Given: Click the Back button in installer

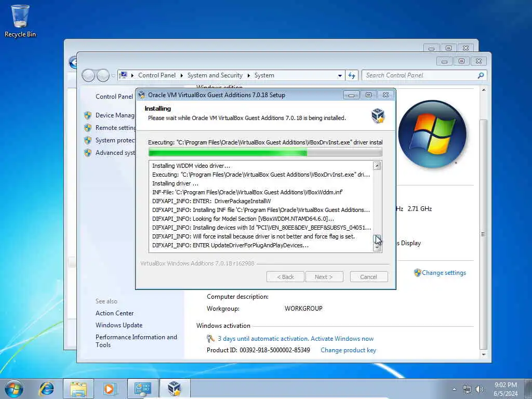Looking at the screenshot, I should tap(285, 277).
